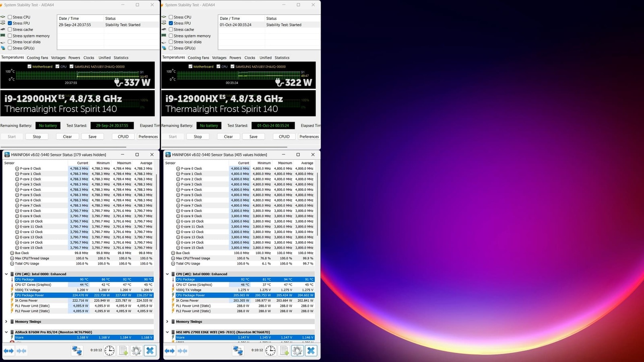Open Clocks tab in right AIDA64
Viewport: 644px width, 362px height.
pos(250,58)
